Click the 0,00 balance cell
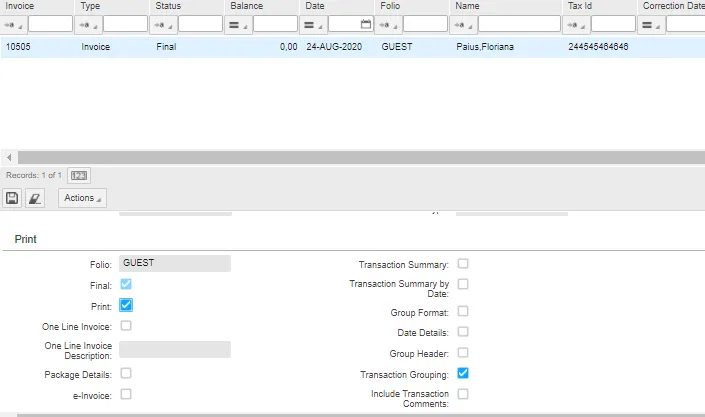This screenshot has height=417, width=705. coord(288,47)
